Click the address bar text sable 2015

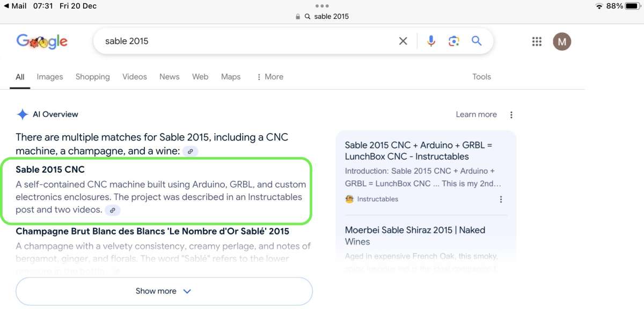click(331, 17)
